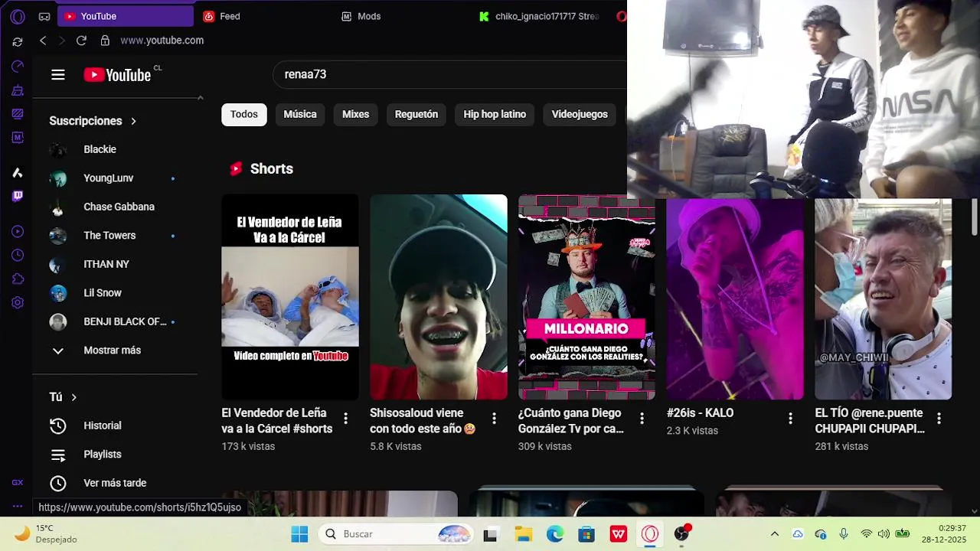Open the Opera GX main menu logo
The height and width of the screenshot is (551, 980).
[x=18, y=16]
